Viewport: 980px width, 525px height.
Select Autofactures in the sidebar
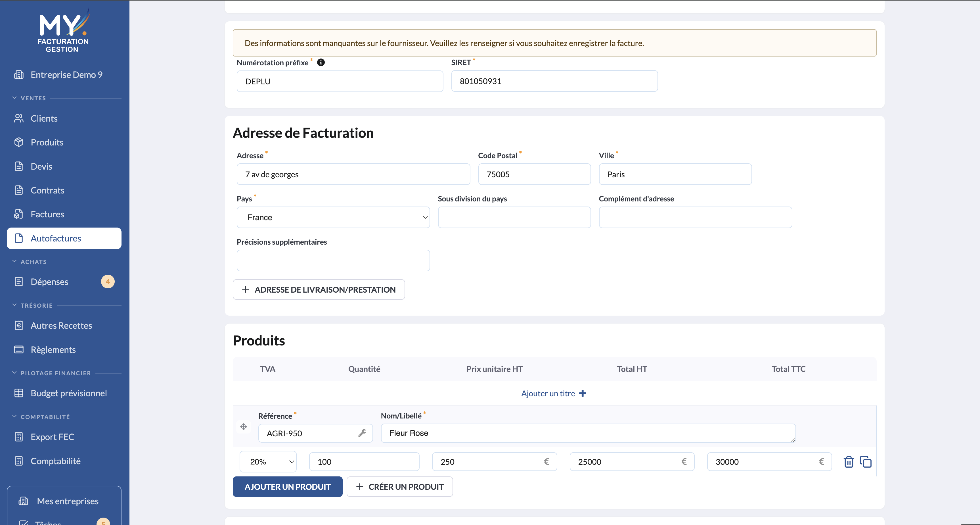[x=64, y=238]
